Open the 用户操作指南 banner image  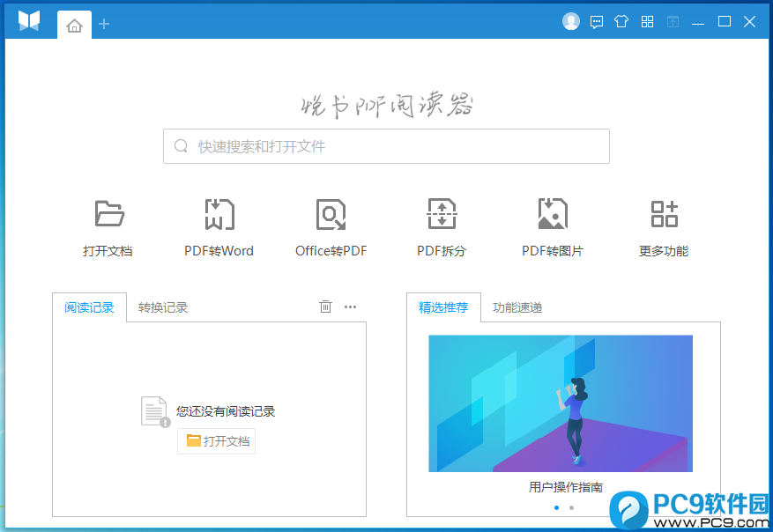(561, 403)
